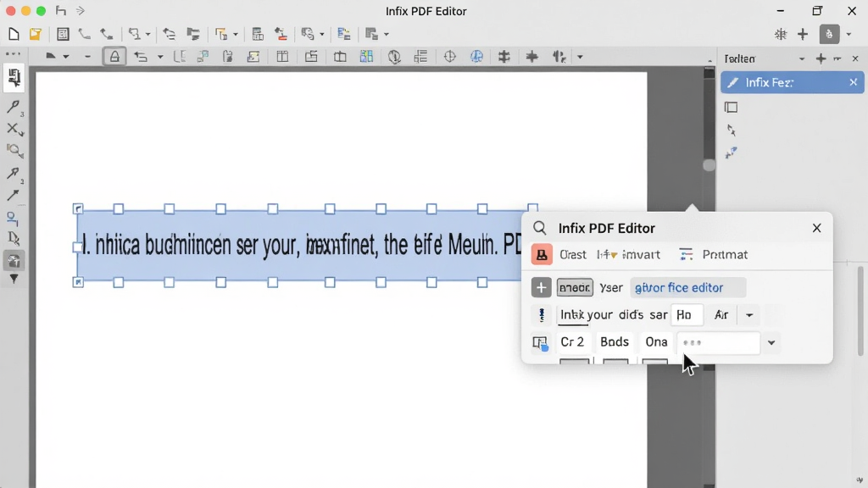Click the blue arrows icon in right panel
The width and height of the screenshot is (868, 488).
pos(732,152)
